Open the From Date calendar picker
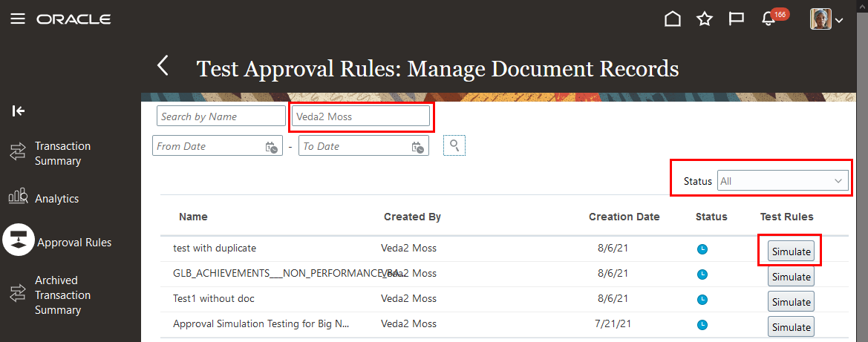The width and height of the screenshot is (868, 342). [271, 147]
